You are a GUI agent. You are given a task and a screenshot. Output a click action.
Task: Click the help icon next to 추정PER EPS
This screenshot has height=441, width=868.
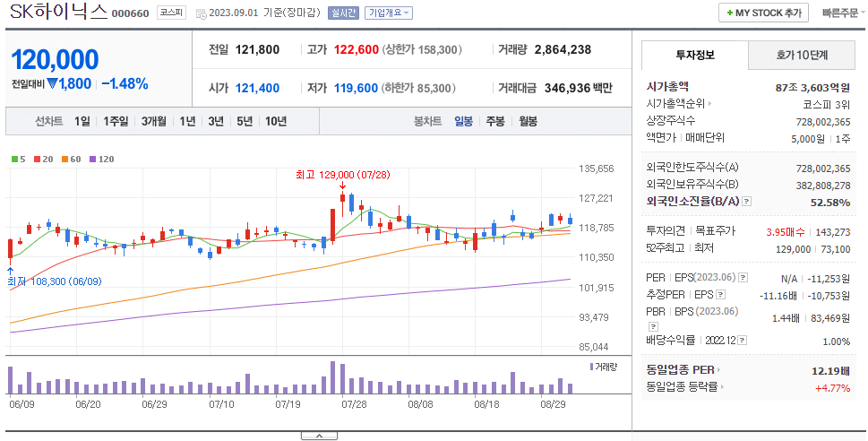pyautogui.click(x=721, y=295)
